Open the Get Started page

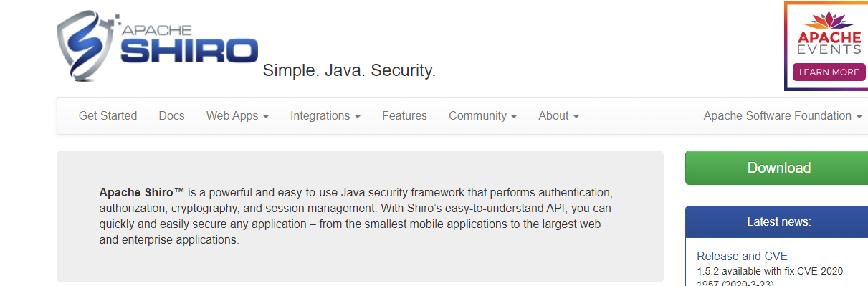[x=108, y=116]
